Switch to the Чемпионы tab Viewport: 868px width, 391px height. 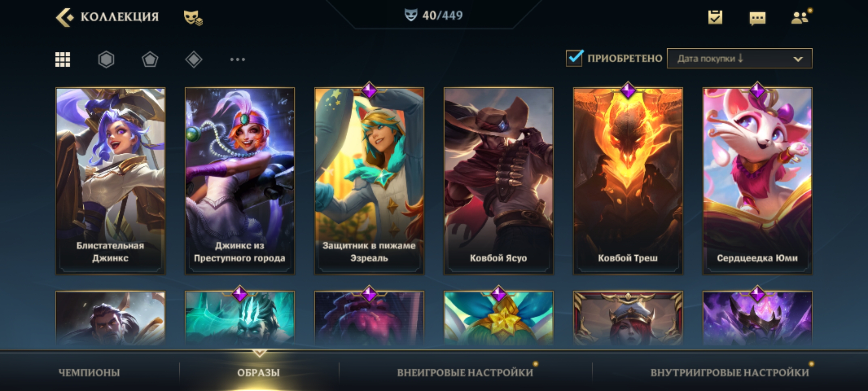click(x=89, y=373)
